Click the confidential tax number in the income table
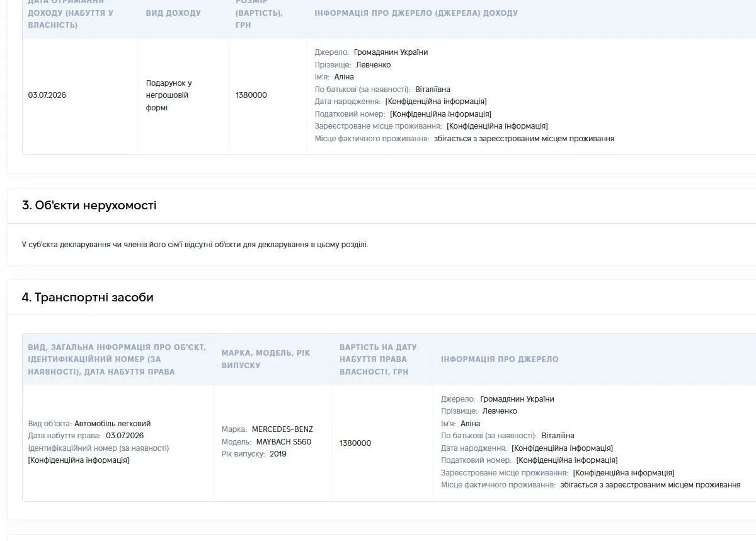The width and height of the screenshot is (756, 541). tap(440, 113)
